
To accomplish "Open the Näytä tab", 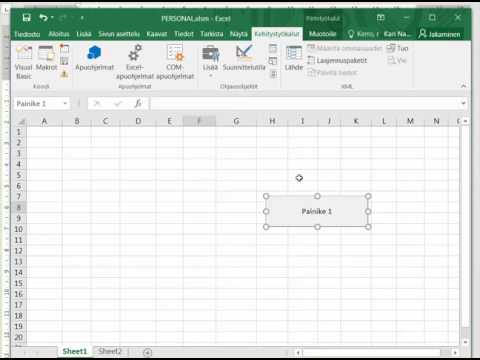I will pyautogui.click(x=239, y=34).
